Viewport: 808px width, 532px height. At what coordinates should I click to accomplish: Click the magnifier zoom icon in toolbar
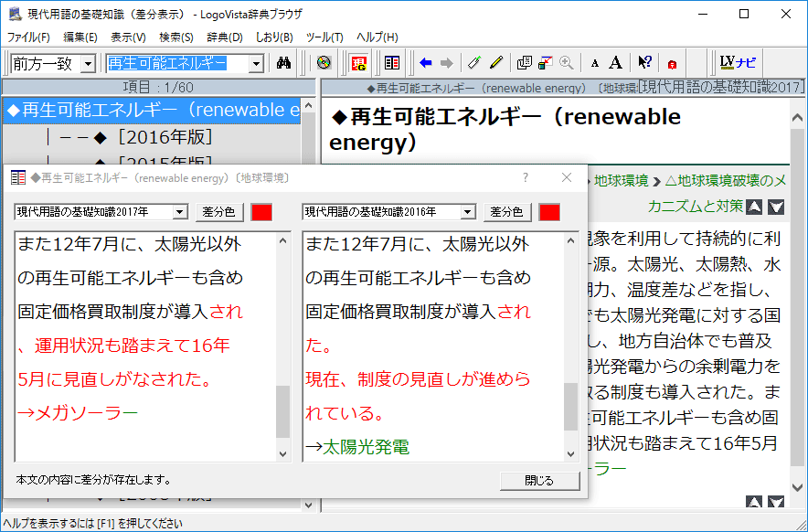[567, 63]
